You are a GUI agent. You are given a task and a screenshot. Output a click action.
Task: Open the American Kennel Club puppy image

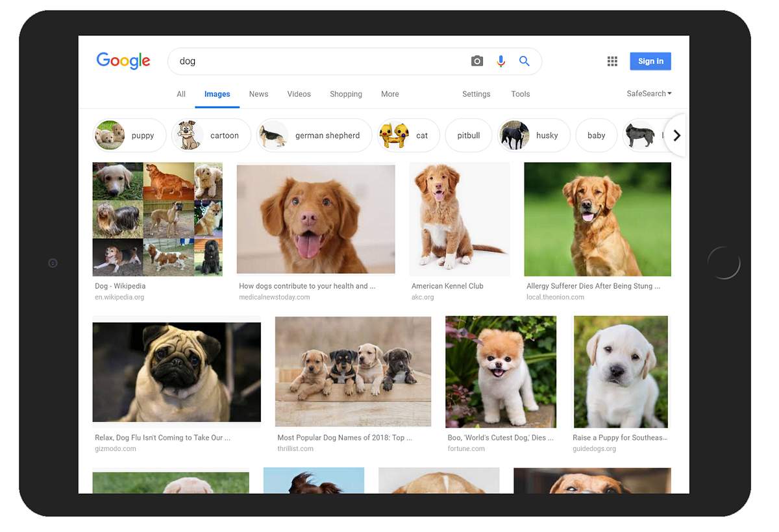460,219
